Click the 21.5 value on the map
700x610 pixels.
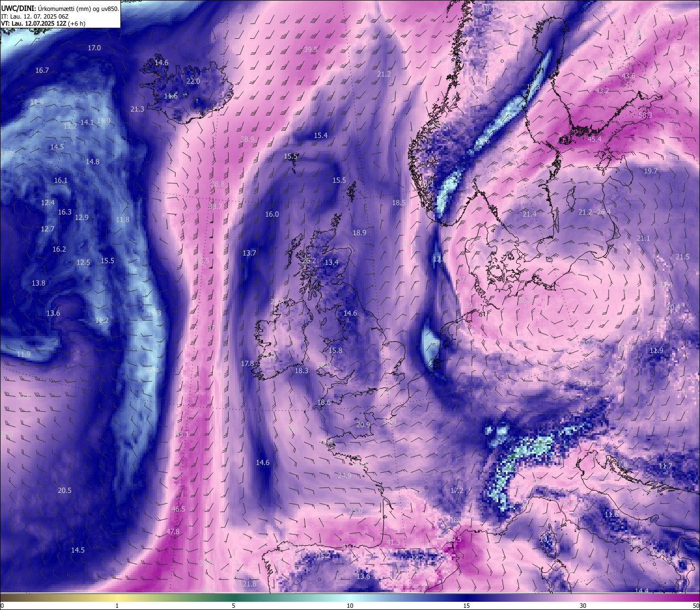click(682, 257)
